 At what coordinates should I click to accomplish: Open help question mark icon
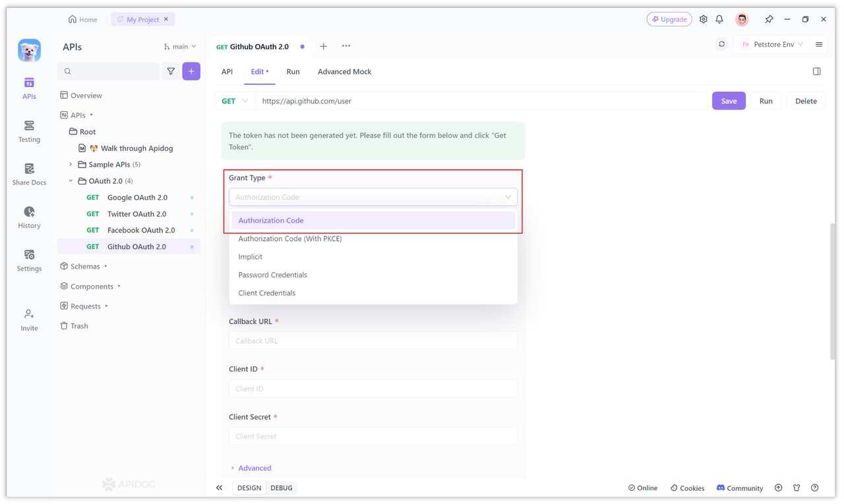[x=815, y=488]
